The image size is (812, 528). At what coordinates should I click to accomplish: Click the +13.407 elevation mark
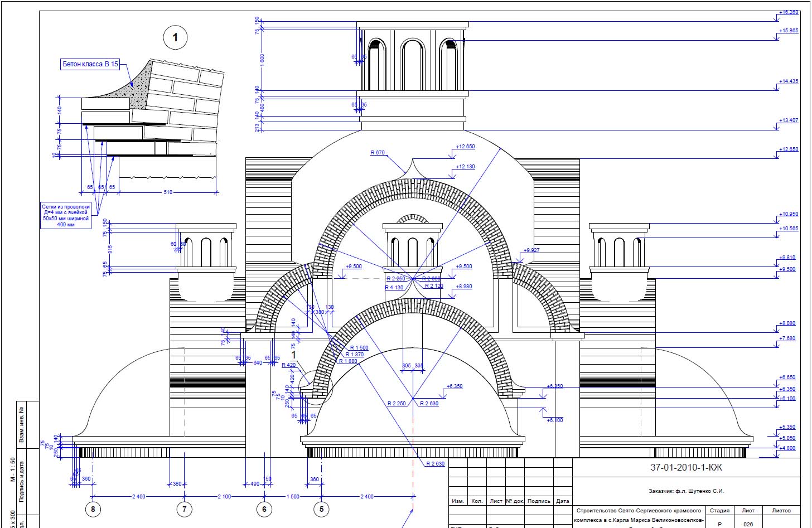coord(788,120)
